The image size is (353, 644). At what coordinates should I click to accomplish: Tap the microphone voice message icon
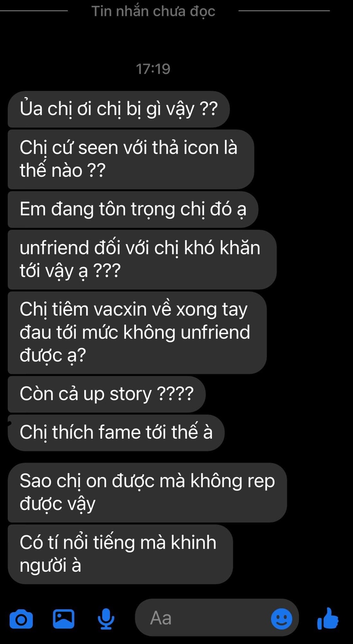[x=106, y=619]
